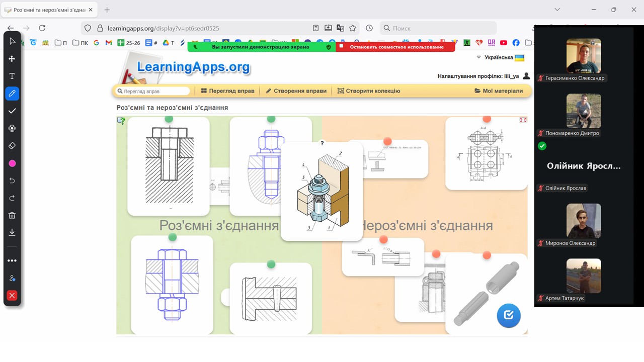Clear annotations with the trash icon

click(12, 216)
